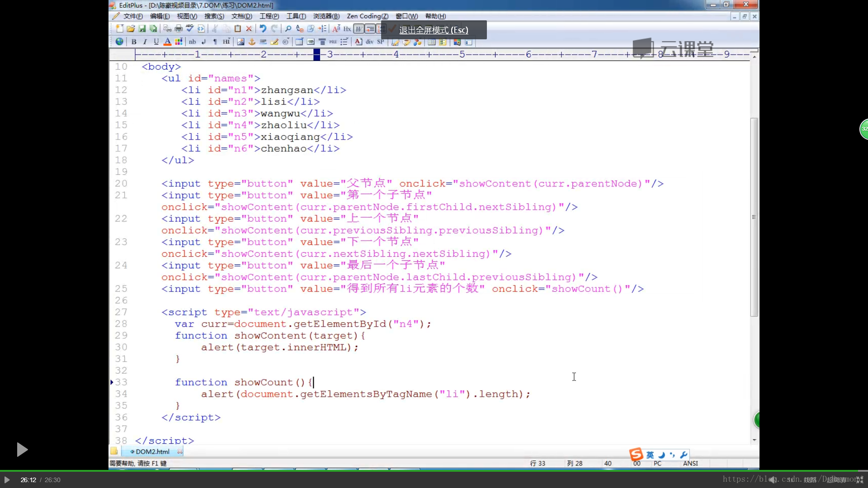Screen dimensions: 868x488
Task: Open the 工具(T) menu
Action: point(296,16)
